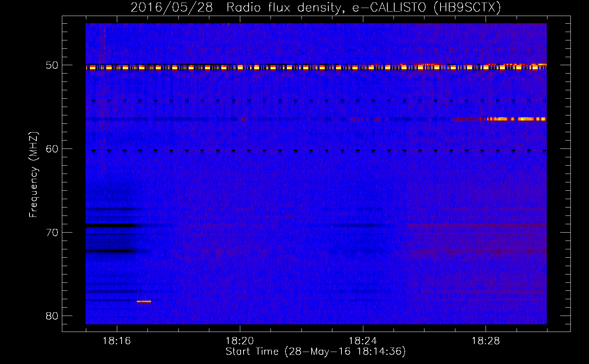The height and width of the screenshot is (364, 589).
Task: Click the '18:24' time tick label
Action: pyautogui.click(x=363, y=341)
